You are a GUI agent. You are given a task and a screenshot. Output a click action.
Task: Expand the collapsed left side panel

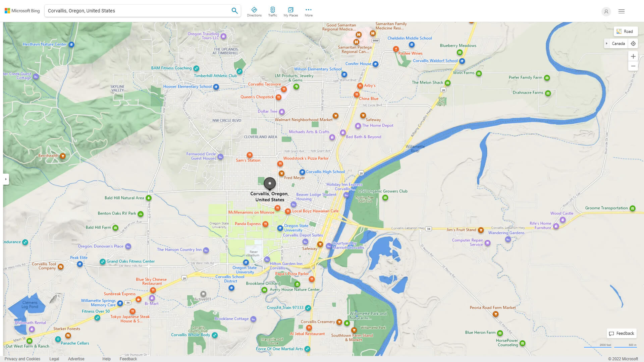pos(6,180)
